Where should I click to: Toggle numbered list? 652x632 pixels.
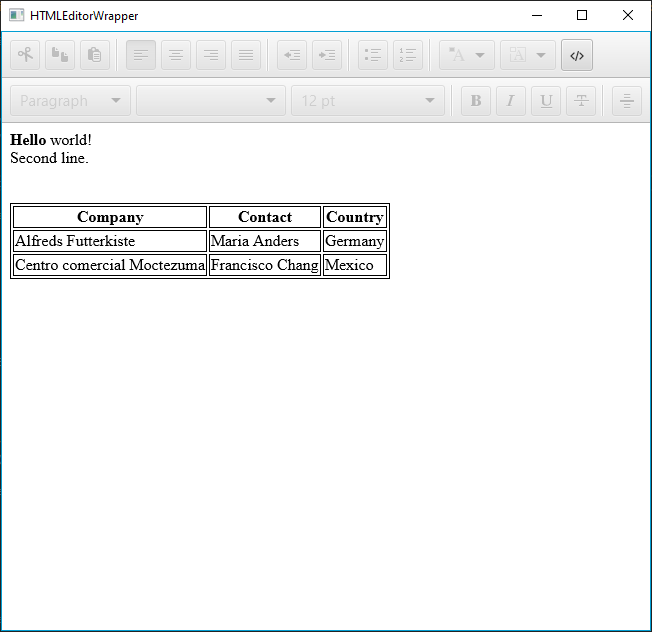(408, 55)
